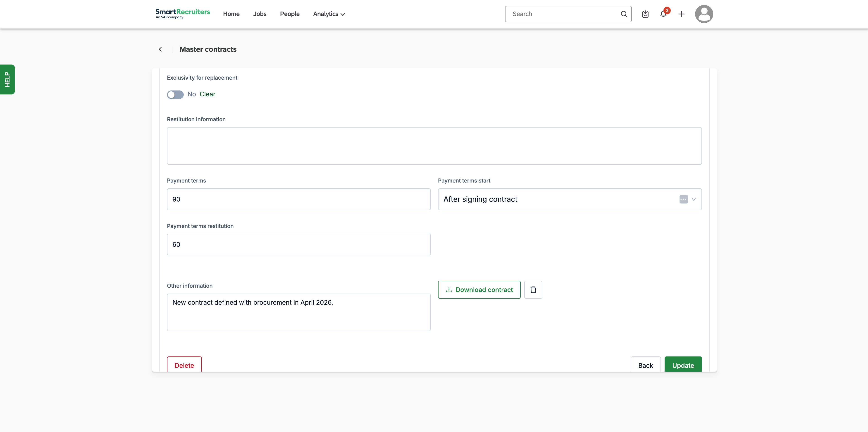This screenshot has width=868, height=432.
Task: Click the red Delete button
Action: tap(184, 365)
